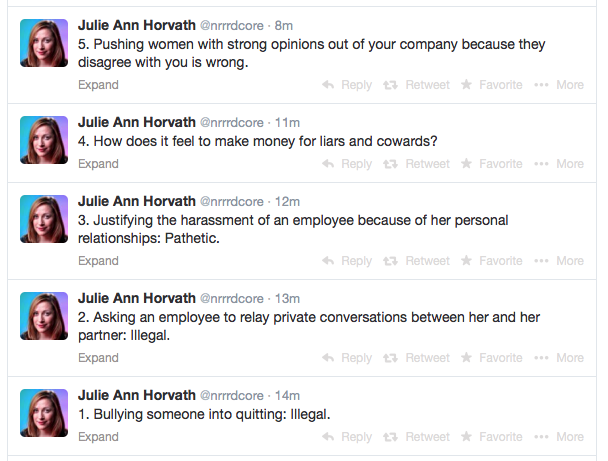Retweet the tweet numbered 3

point(416,261)
